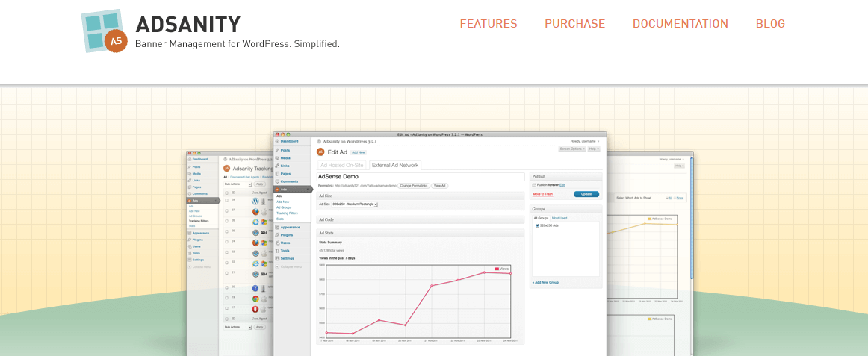Click the top Apply button in Tracking window
Image resolution: width=868 pixels, height=356 pixels.
coord(259,184)
